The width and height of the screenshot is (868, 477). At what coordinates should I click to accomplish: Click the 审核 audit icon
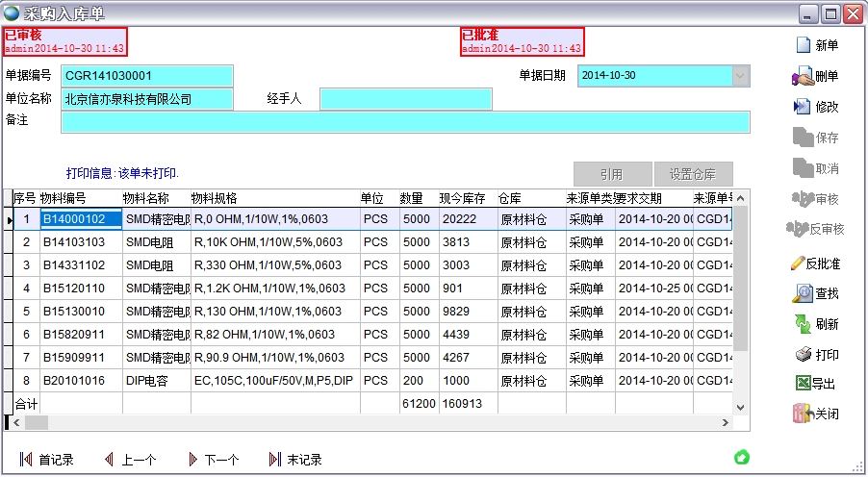coord(804,199)
